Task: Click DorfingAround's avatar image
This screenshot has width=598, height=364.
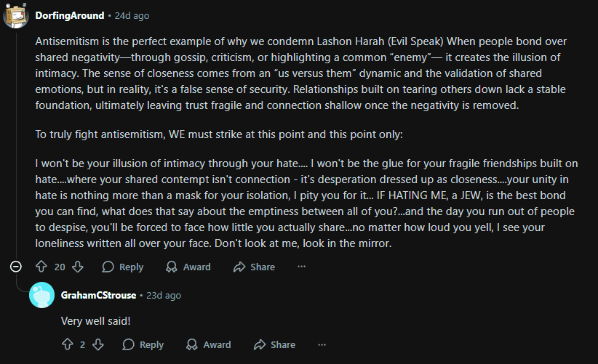Action: 15,15
